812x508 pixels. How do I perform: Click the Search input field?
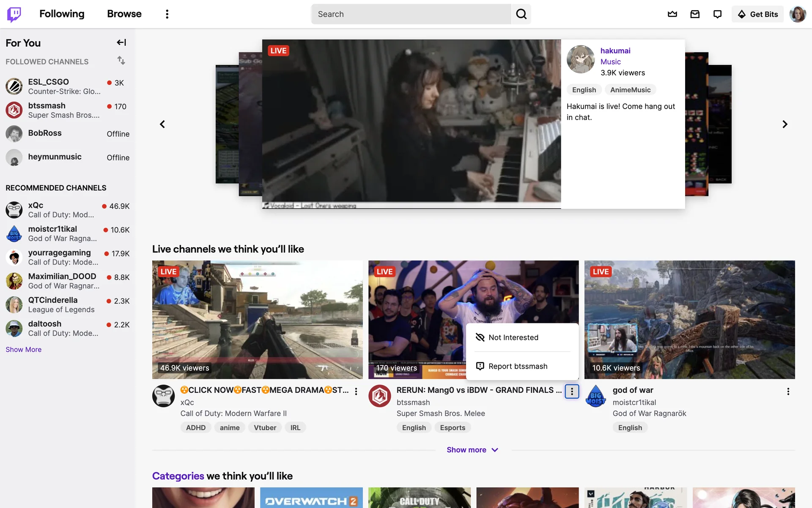(411, 14)
